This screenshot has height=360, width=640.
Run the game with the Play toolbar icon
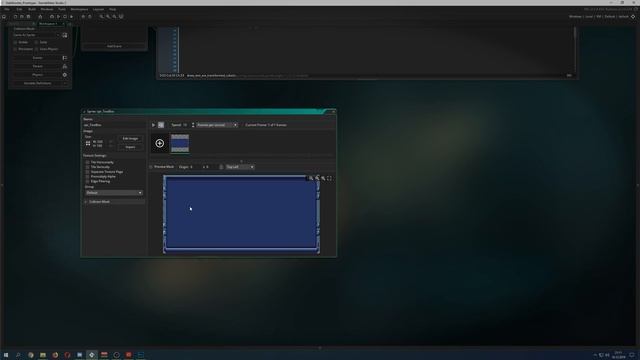(x=58, y=17)
